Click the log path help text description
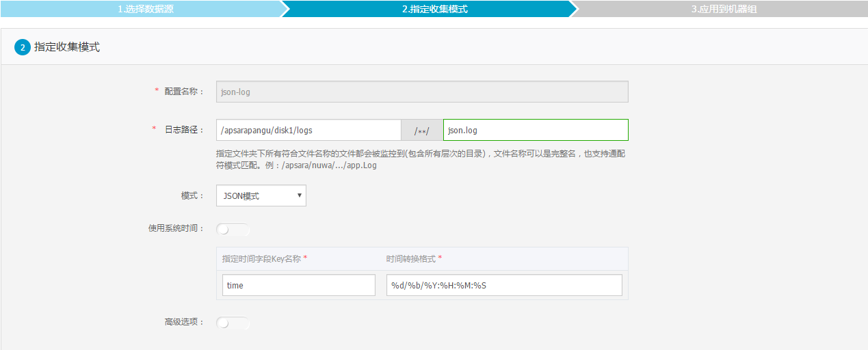The height and width of the screenshot is (350, 868). point(421,159)
